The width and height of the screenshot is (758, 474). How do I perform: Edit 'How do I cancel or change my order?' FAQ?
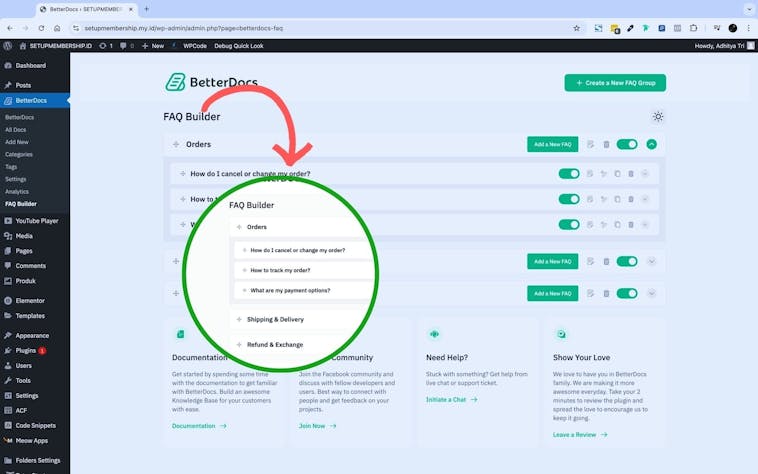[x=590, y=174]
